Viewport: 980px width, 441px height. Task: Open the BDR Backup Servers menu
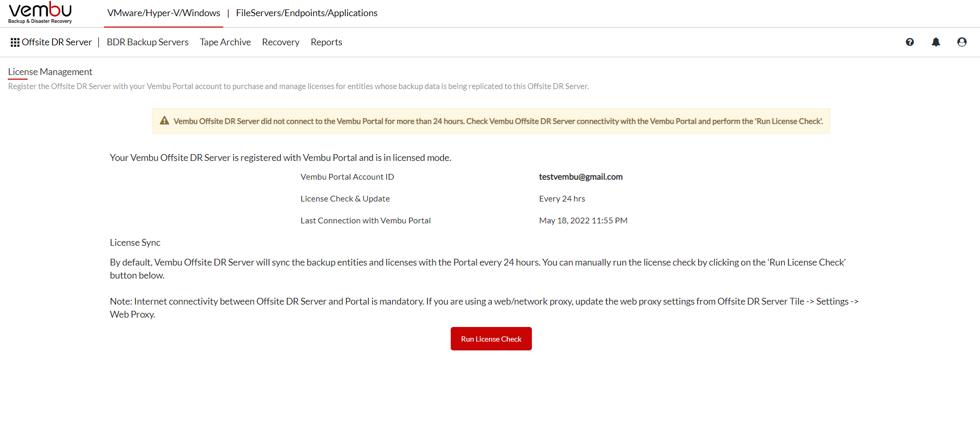[x=148, y=42]
